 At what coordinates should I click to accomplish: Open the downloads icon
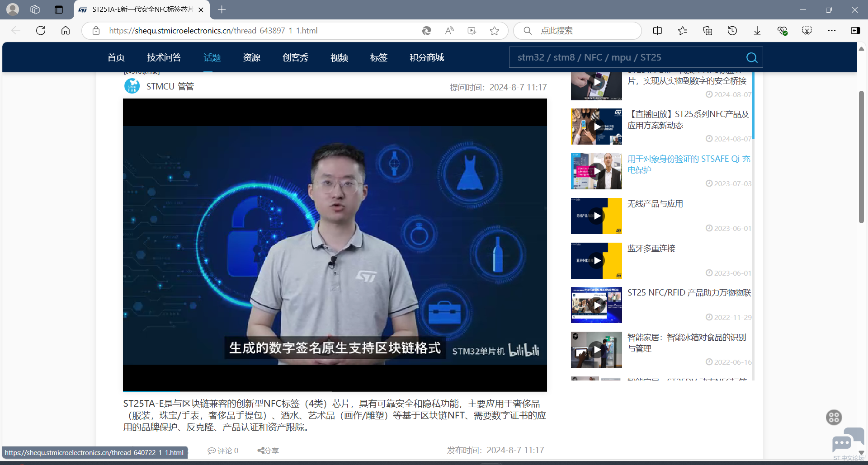click(757, 30)
